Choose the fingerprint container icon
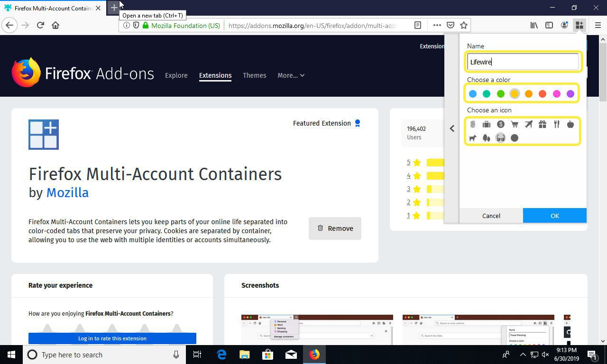607x364 pixels. pyautogui.click(x=472, y=124)
